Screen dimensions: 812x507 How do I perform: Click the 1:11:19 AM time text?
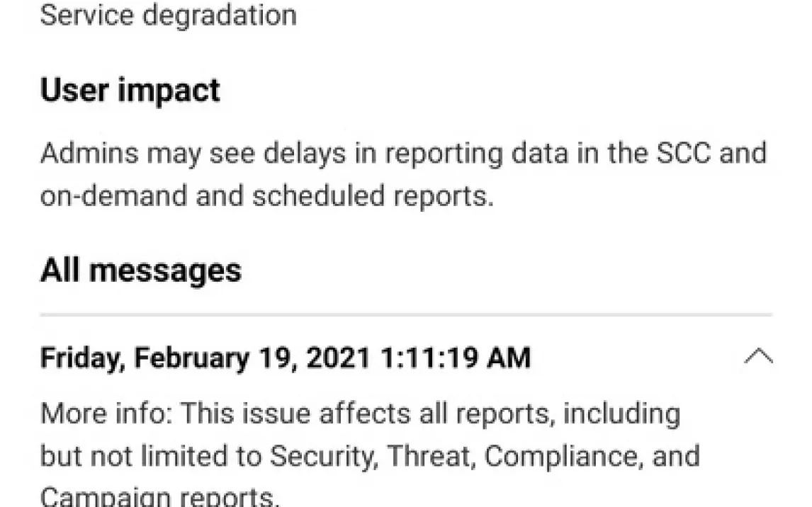point(455,358)
